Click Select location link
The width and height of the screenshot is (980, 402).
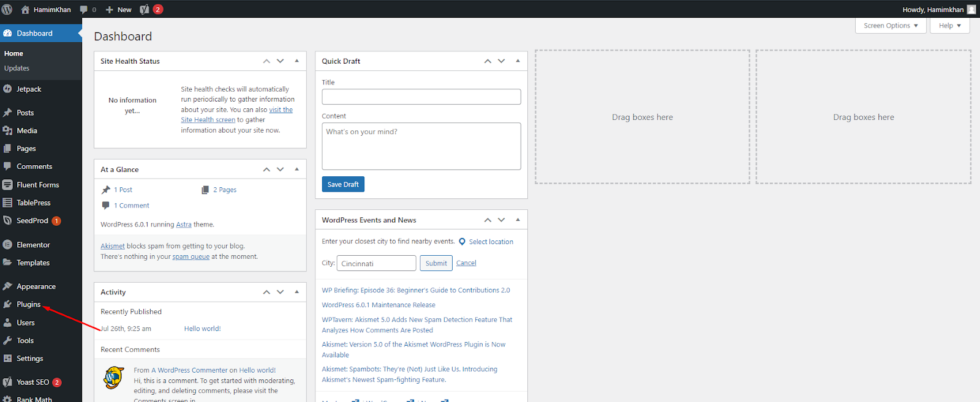tap(491, 242)
